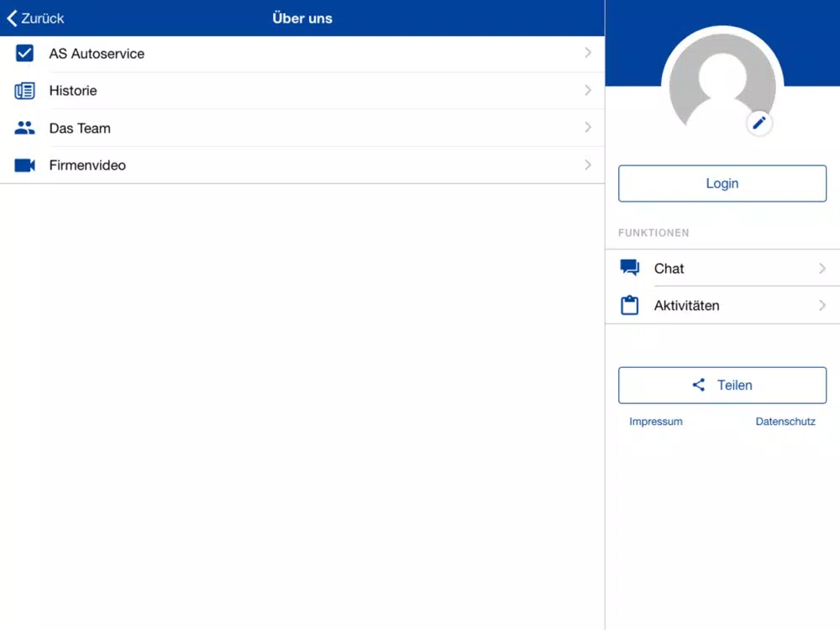Open the Das Team chevron arrow
This screenshot has width=840, height=630.
(588, 127)
